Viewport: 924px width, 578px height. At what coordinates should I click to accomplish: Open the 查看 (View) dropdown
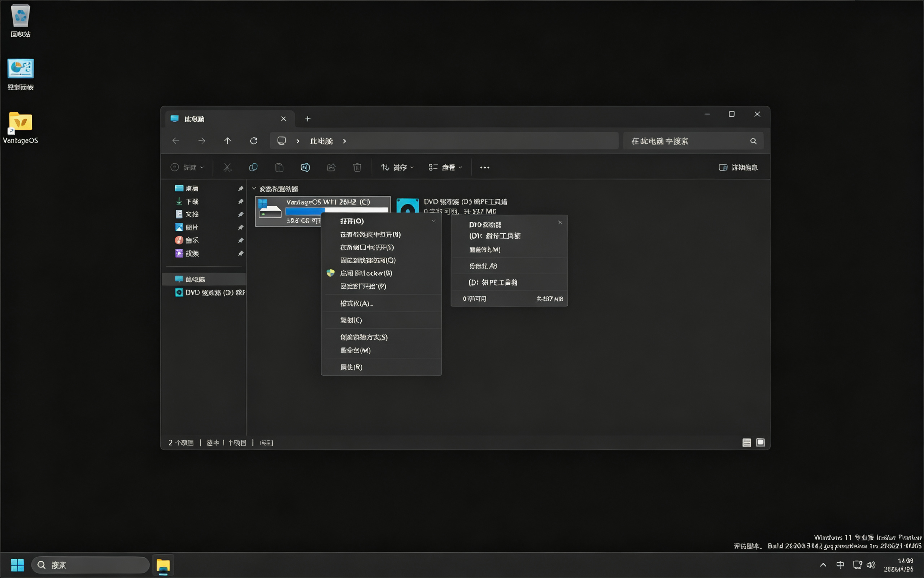tap(445, 167)
